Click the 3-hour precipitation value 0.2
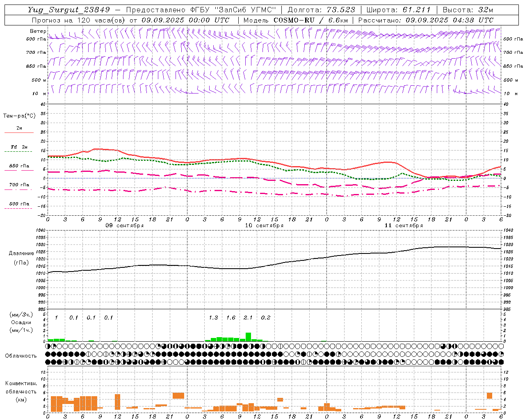Image resolution: width=525 pixels, height=420 pixels. [266, 317]
